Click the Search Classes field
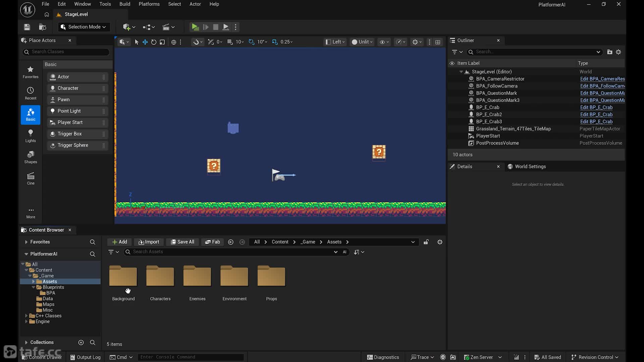 tap(66, 52)
